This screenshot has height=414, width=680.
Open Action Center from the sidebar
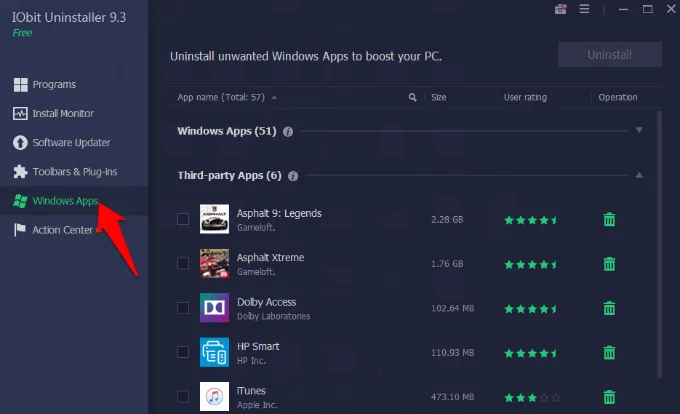tap(63, 230)
